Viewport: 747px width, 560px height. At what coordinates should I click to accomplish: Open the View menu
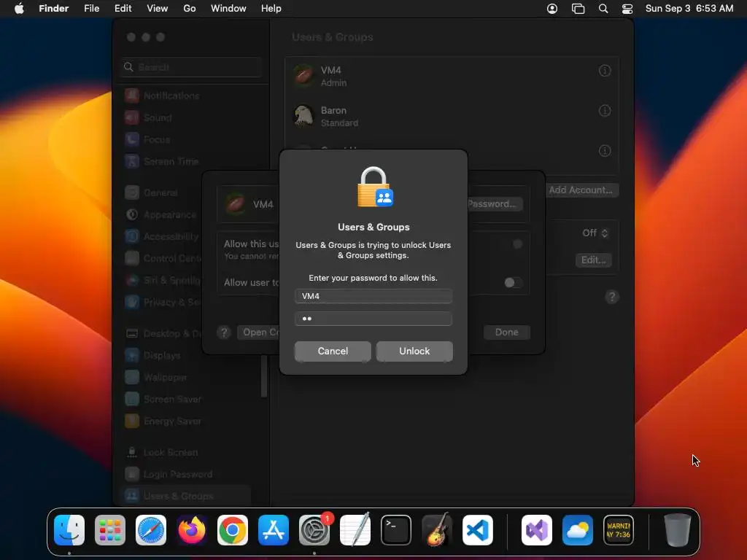tap(158, 9)
